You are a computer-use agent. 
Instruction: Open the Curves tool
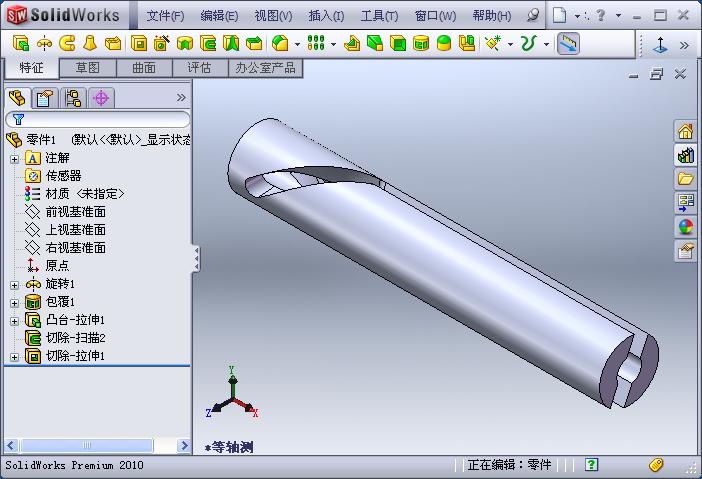(528, 43)
